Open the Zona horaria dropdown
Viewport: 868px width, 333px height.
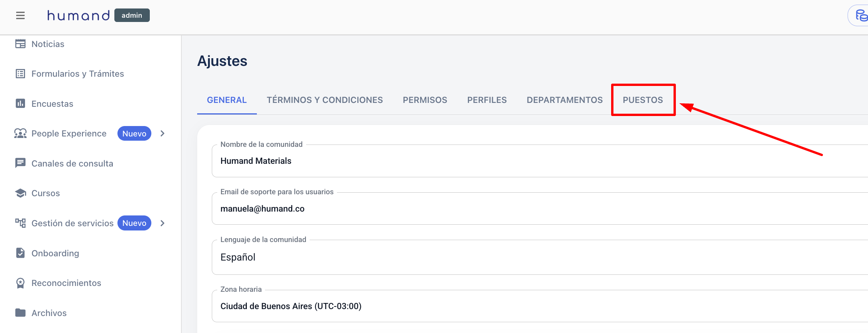pyautogui.click(x=539, y=306)
